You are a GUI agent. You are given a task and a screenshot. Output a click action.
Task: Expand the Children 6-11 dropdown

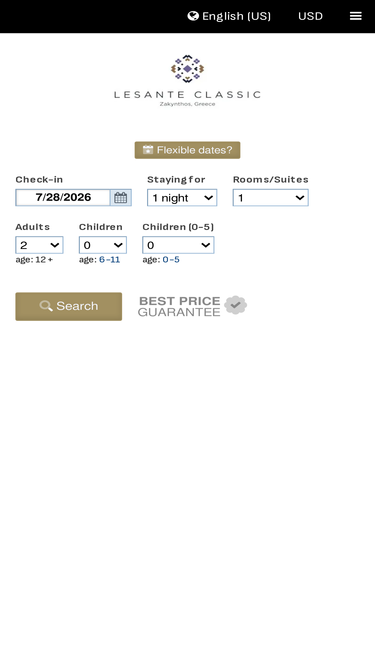tap(102, 245)
